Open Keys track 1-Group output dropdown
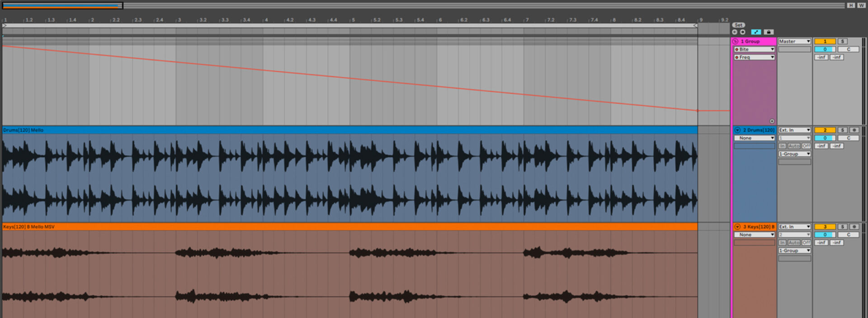The image size is (868, 318). tap(794, 251)
